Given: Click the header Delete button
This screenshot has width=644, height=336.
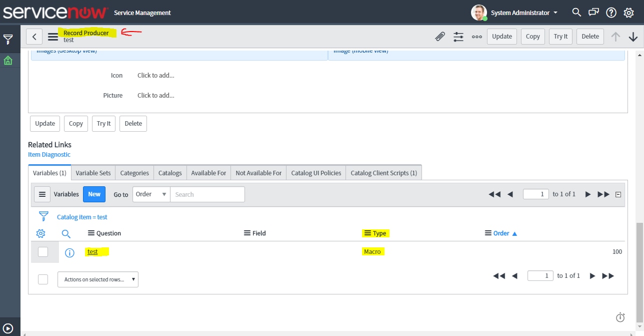Looking at the screenshot, I should pyautogui.click(x=590, y=37).
